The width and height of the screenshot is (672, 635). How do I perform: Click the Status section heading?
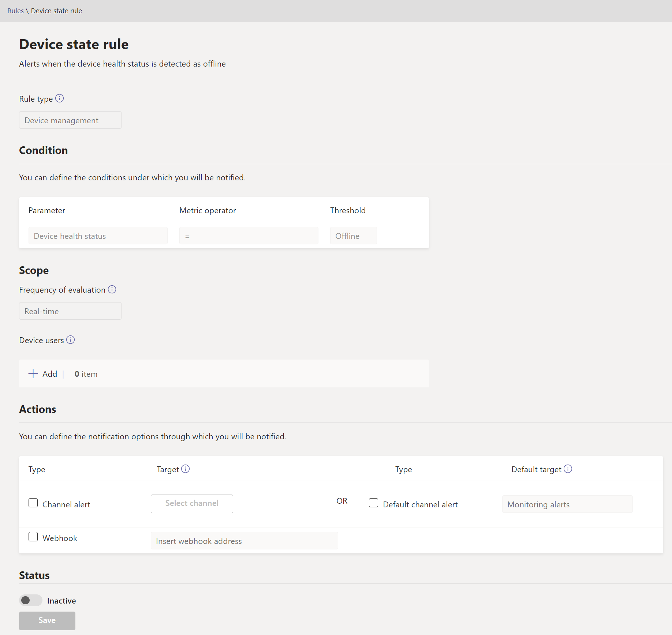tap(34, 575)
